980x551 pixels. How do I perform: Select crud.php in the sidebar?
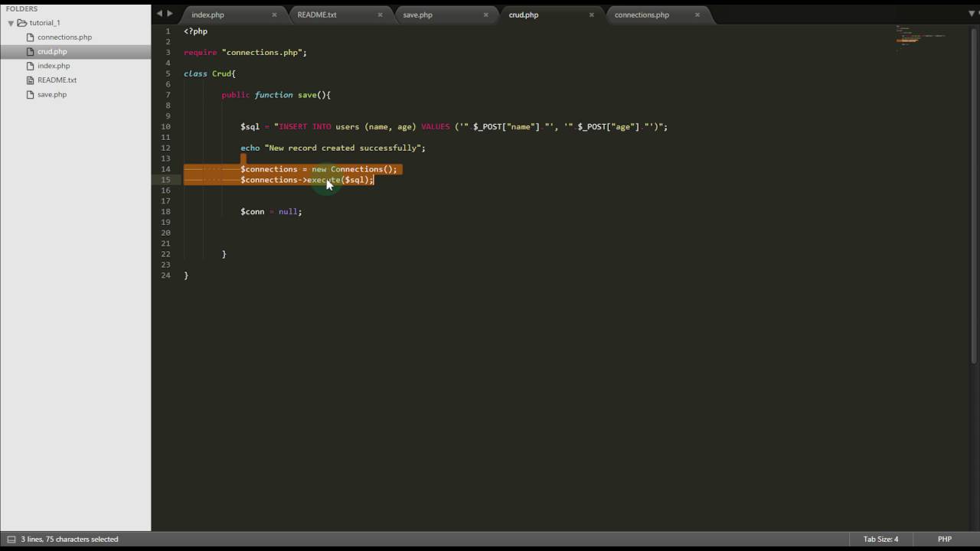click(x=52, y=51)
